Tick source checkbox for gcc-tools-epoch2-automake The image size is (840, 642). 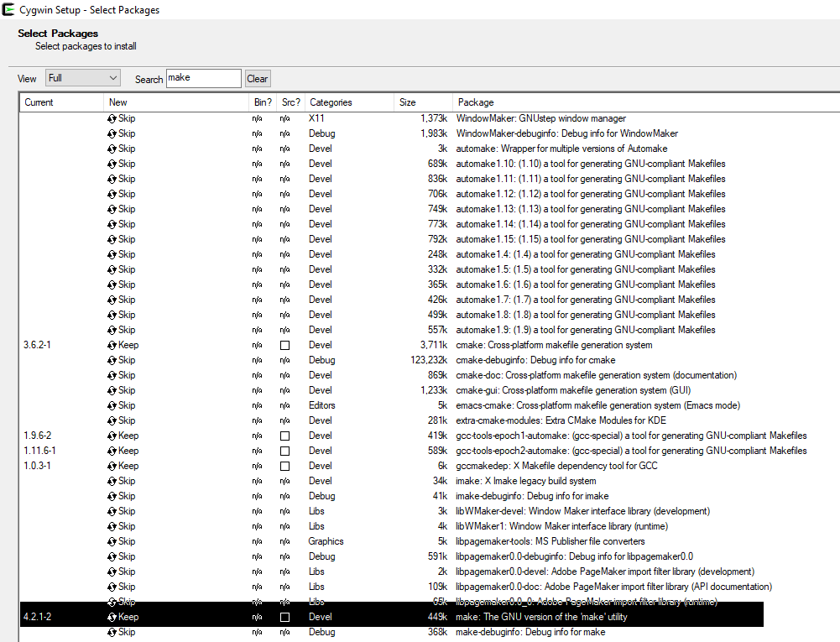coord(285,451)
